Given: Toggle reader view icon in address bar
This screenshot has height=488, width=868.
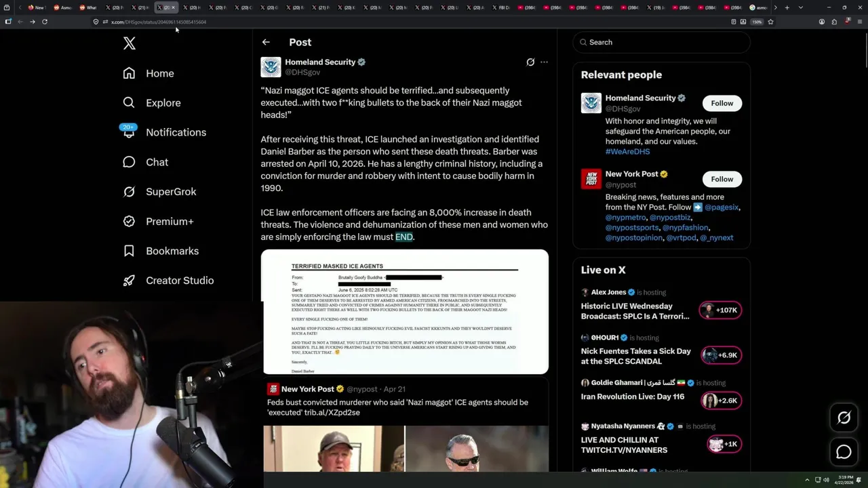Looking at the screenshot, I should (734, 22).
